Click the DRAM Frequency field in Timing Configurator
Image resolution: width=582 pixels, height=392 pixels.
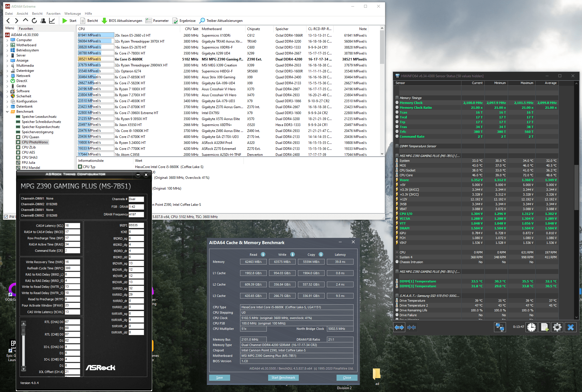[136, 215]
